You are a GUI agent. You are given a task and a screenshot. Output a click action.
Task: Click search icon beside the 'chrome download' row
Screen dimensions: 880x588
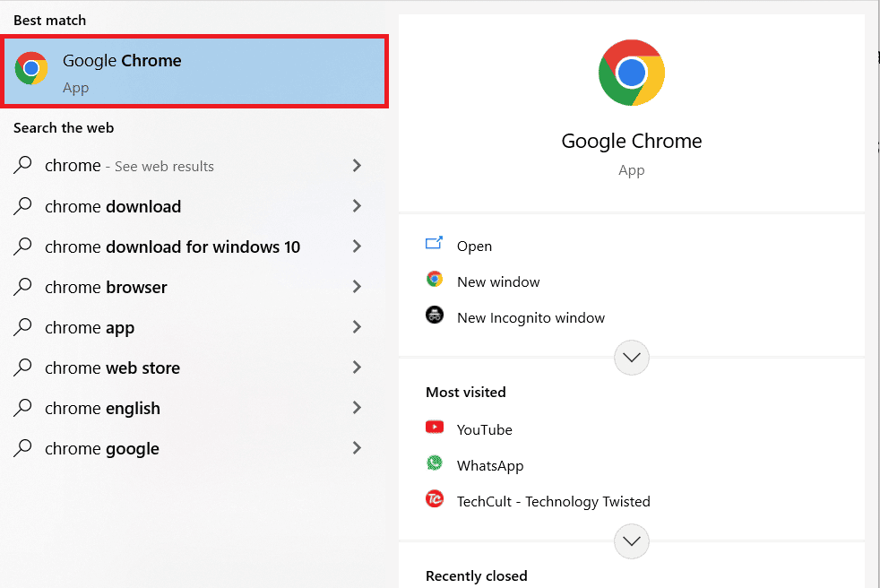click(22, 205)
